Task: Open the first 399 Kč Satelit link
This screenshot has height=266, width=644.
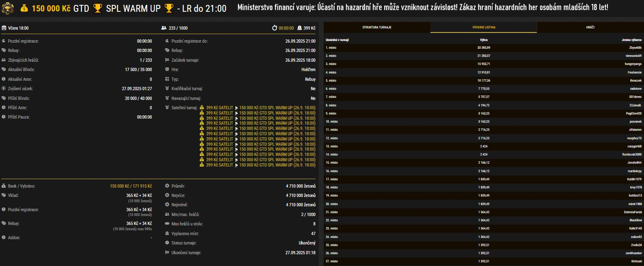Action: (219, 108)
